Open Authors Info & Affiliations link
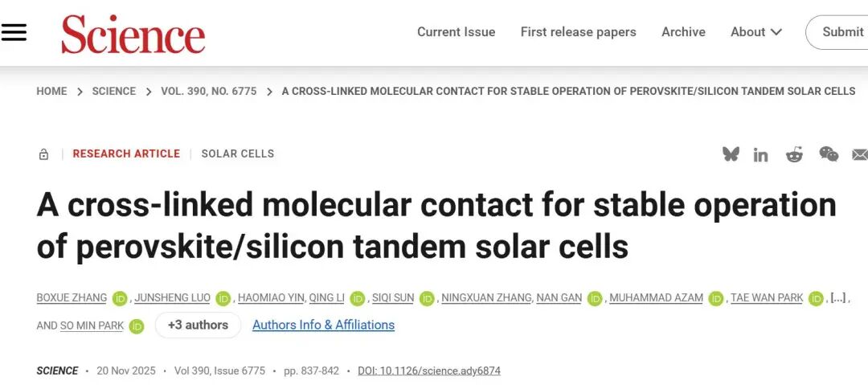The width and height of the screenshot is (868, 385). 323,325
